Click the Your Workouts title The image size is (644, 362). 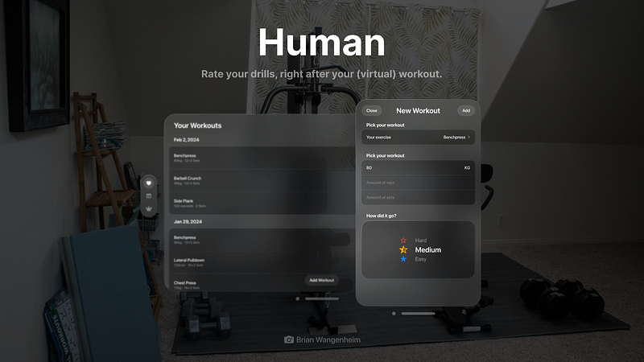[197, 125]
